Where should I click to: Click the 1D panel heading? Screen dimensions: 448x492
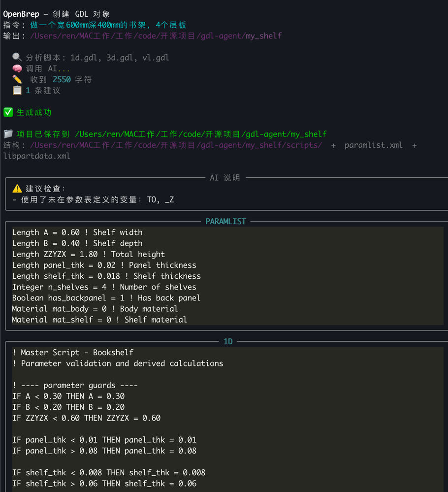[228, 342]
